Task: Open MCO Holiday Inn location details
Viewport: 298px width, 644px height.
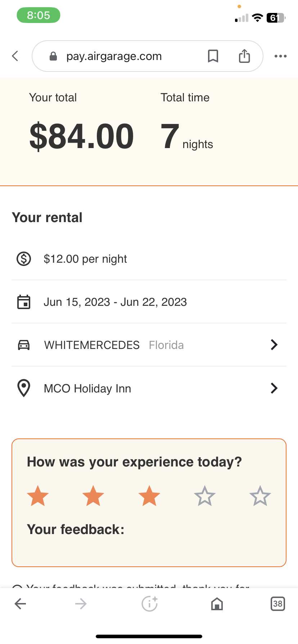Action: click(x=87, y=388)
